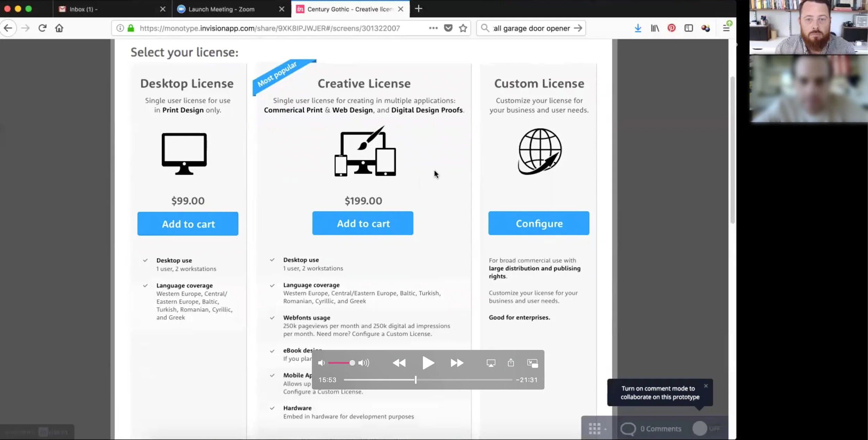Viewport: 868px width, 440px height.
Task: Enter picture-in-picture from video controls
Action: 532,363
